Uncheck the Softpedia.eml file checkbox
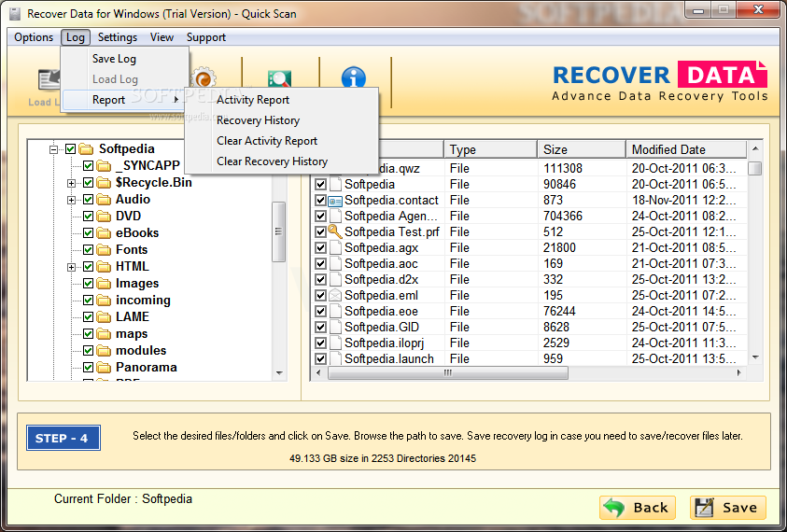Screen dimensions: 787x532 321,296
